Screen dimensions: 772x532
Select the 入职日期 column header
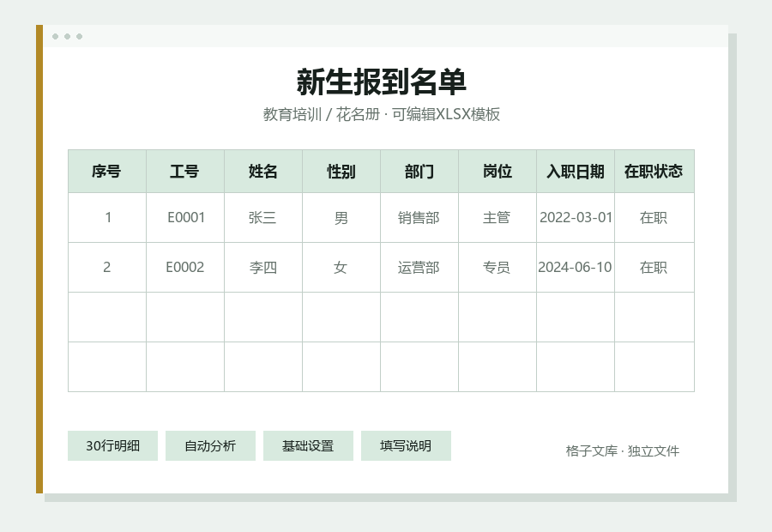(x=576, y=172)
